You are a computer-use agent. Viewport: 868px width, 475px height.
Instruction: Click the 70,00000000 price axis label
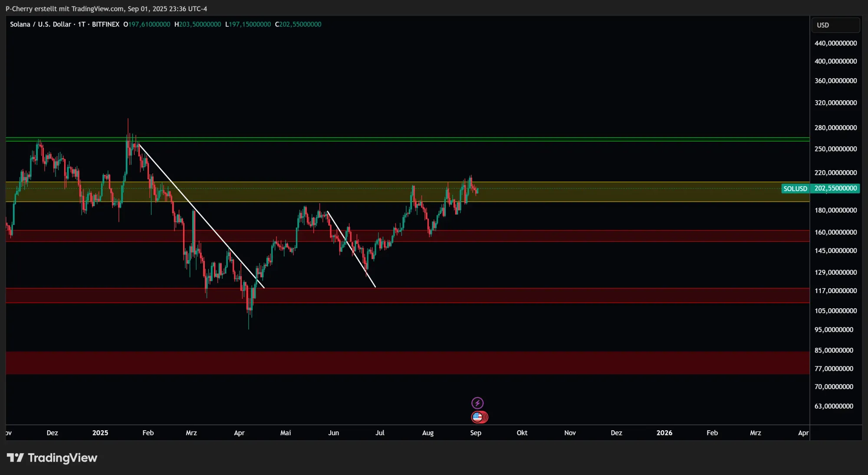pyautogui.click(x=834, y=386)
